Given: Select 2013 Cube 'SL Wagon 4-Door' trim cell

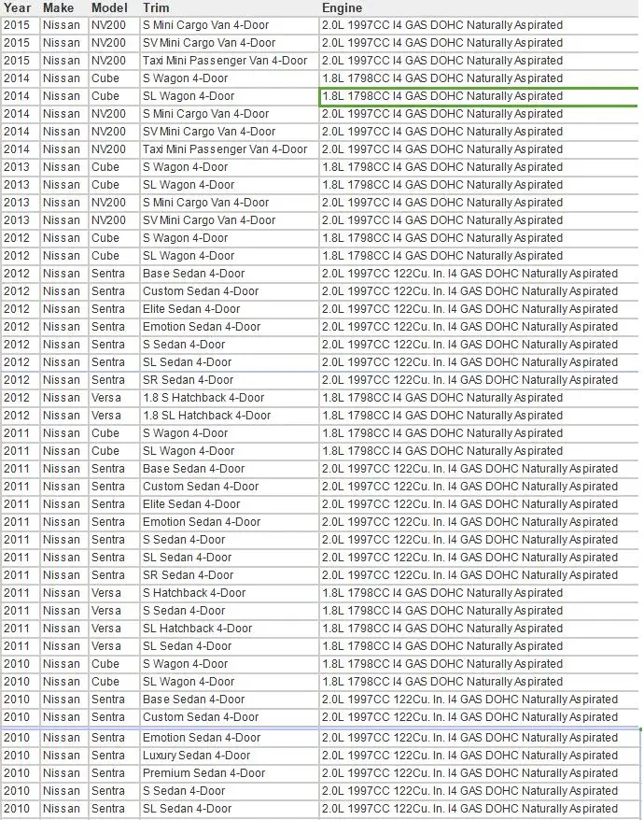Looking at the screenshot, I should pos(230,185).
